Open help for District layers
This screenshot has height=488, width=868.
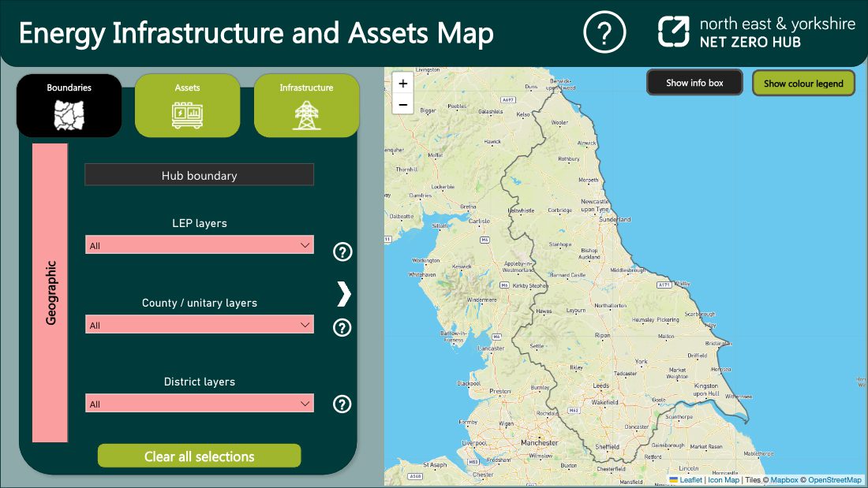342,404
